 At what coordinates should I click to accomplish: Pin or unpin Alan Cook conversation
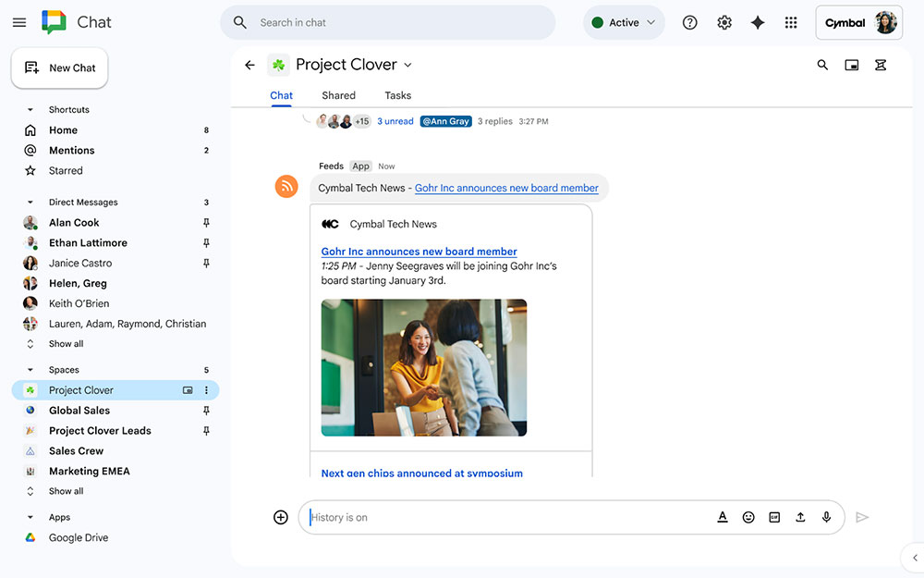point(205,222)
